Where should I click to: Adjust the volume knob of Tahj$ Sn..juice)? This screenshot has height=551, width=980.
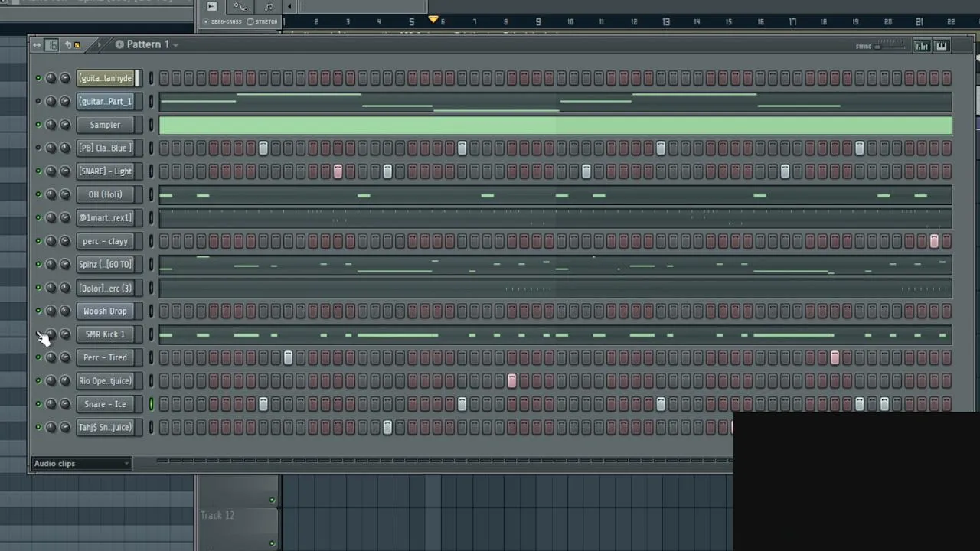point(65,428)
